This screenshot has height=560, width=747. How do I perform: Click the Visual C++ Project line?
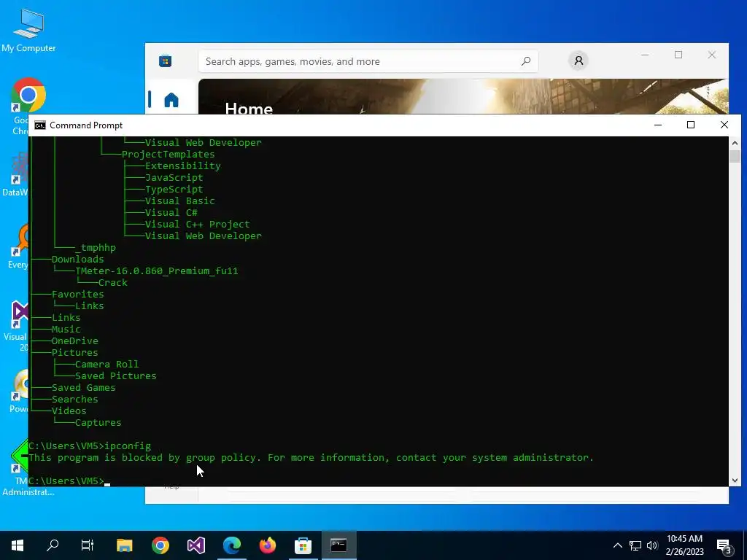[x=197, y=225]
